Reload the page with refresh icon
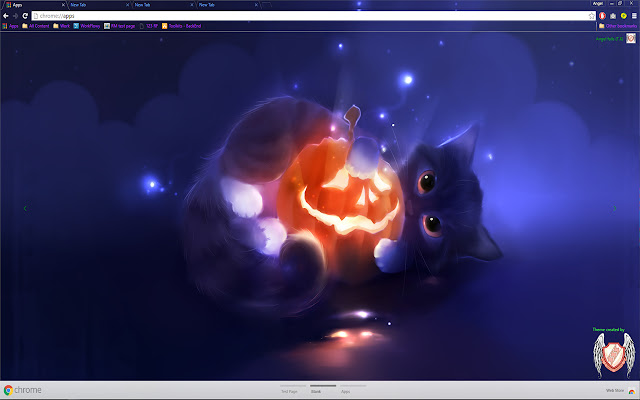Image resolution: width=640 pixels, height=400 pixels. (x=25, y=16)
